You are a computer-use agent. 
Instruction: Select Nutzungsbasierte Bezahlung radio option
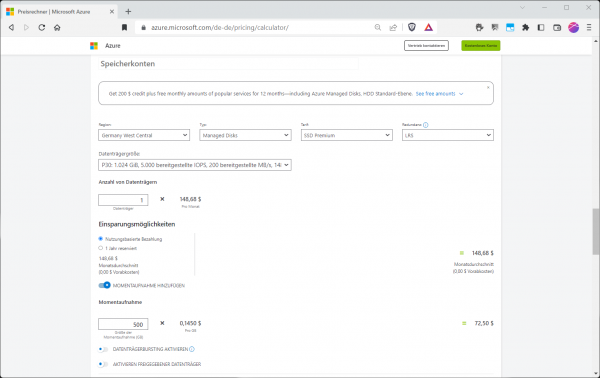point(101,239)
